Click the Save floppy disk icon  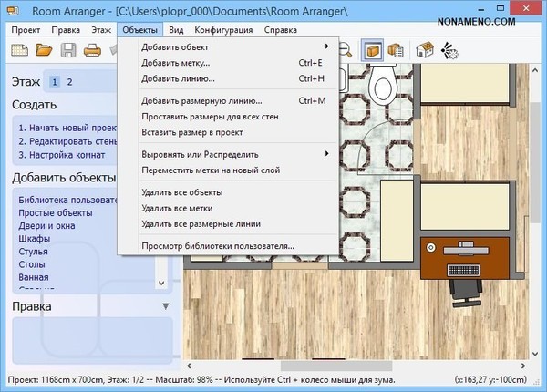click(x=67, y=51)
